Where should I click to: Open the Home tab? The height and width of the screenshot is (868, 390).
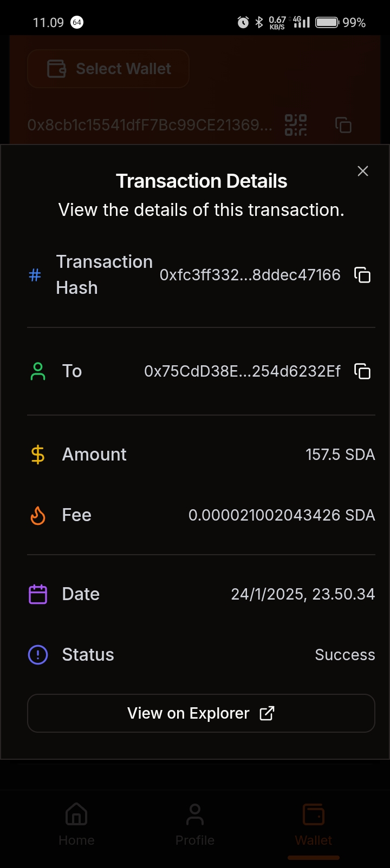point(76,824)
